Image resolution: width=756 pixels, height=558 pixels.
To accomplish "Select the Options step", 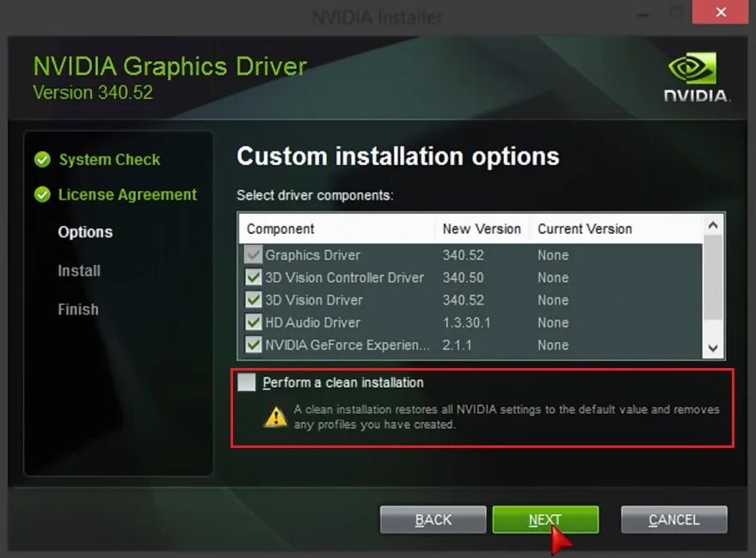I will coord(85,232).
